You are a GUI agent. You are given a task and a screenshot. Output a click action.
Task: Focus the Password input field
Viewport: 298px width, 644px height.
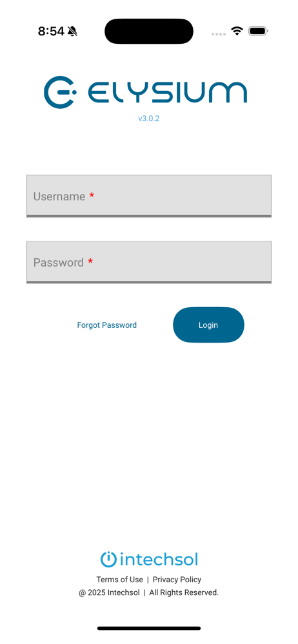[x=149, y=262]
